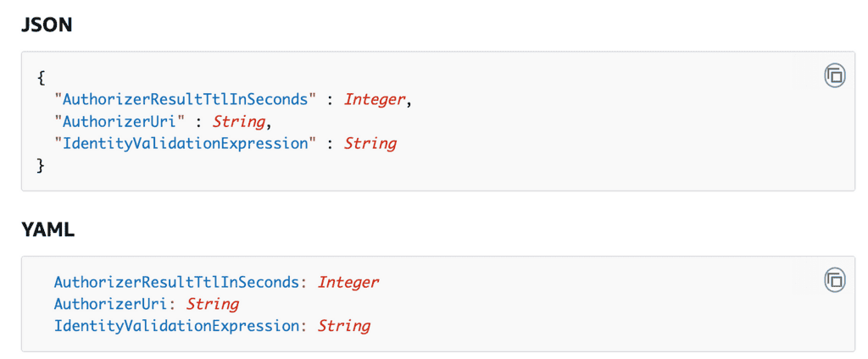This screenshot has width=868, height=359.
Task: Click the opening curly brace in JSON
Action: coord(41,77)
